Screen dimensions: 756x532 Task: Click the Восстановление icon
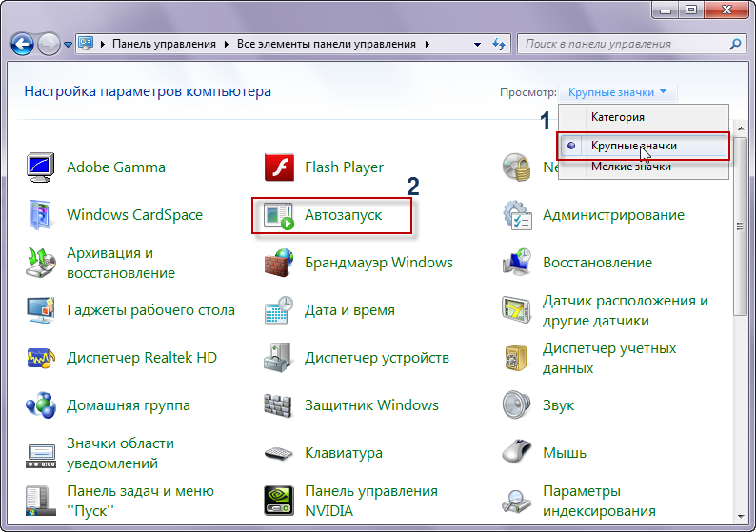tap(517, 263)
